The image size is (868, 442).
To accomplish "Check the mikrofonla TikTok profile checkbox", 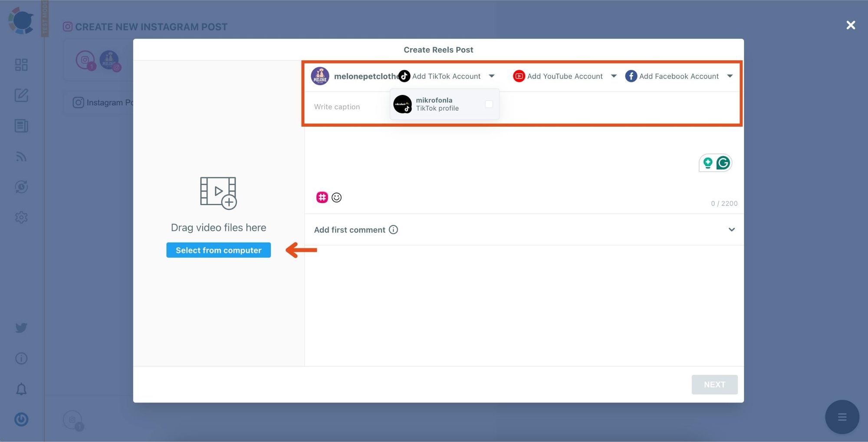I will (x=489, y=104).
